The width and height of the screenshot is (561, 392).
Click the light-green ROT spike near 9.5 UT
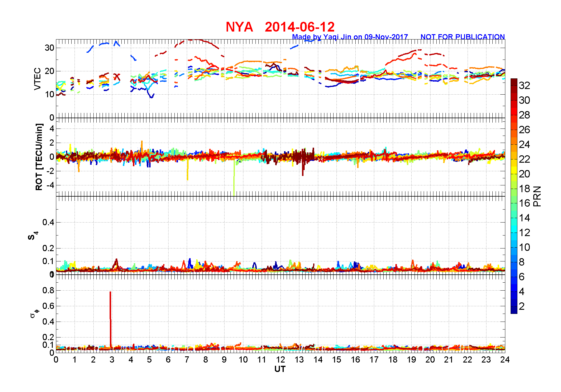tap(234, 177)
